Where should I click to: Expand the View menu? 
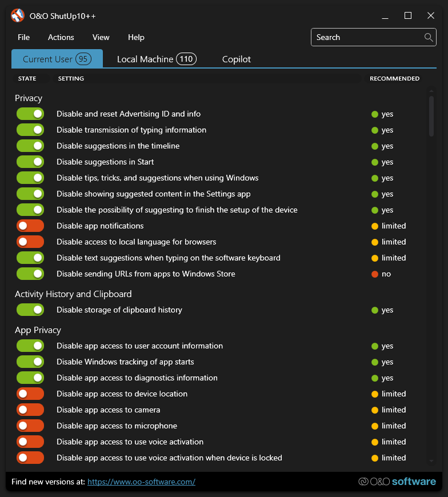pyautogui.click(x=101, y=38)
